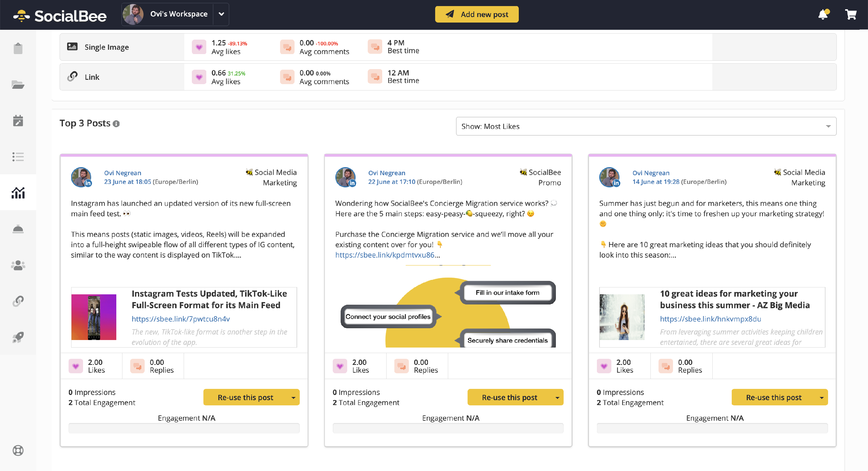This screenshot has height=471, width=868.
Task: Open the list icon in sidebar
Action: [18, 156]
